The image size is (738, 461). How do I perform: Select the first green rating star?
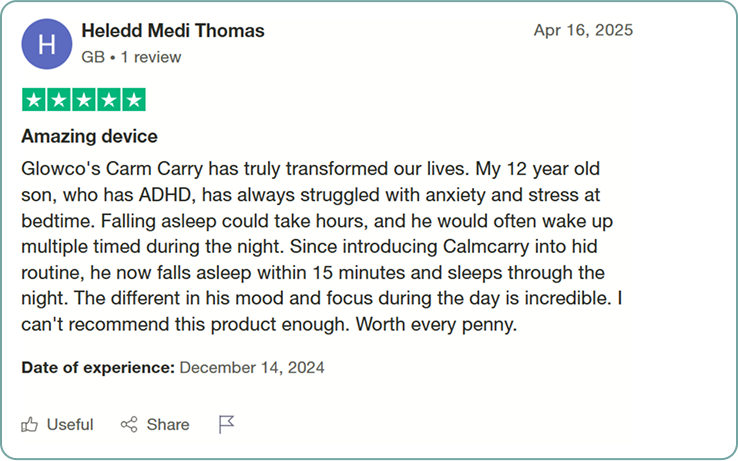tap(34, 100)
